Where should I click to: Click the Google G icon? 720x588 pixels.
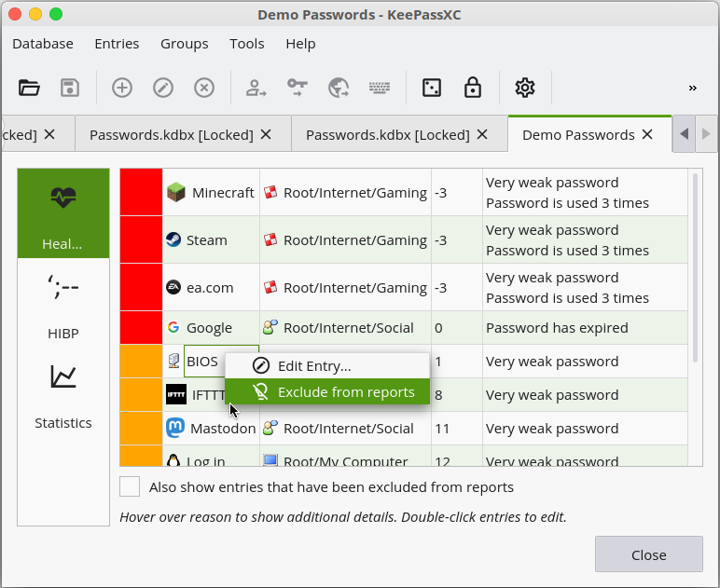[x=173, y=327]
